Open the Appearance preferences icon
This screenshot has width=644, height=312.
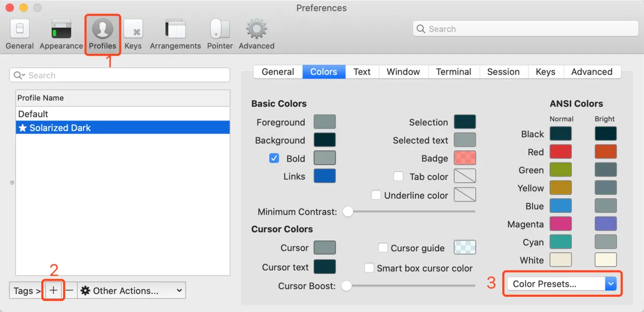coord(61,29)
